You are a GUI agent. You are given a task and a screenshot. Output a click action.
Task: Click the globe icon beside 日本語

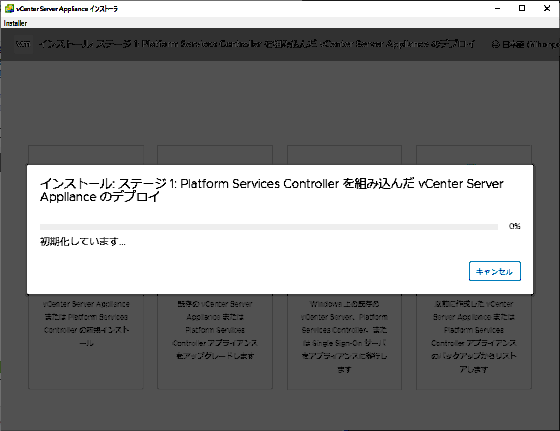[x=496, y=45]
